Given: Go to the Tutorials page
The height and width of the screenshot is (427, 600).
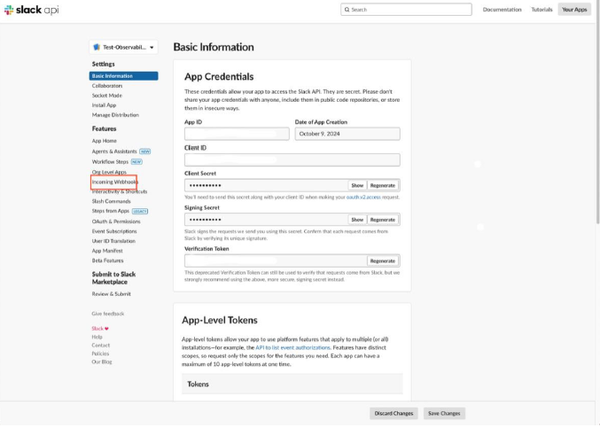Looking at the screenshot, I should point(541,9).
